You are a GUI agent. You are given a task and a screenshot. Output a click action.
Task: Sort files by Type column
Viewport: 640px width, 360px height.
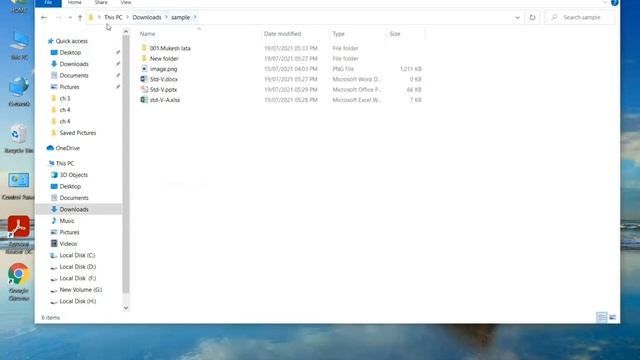pyautogui.click(x=338, y=34)
